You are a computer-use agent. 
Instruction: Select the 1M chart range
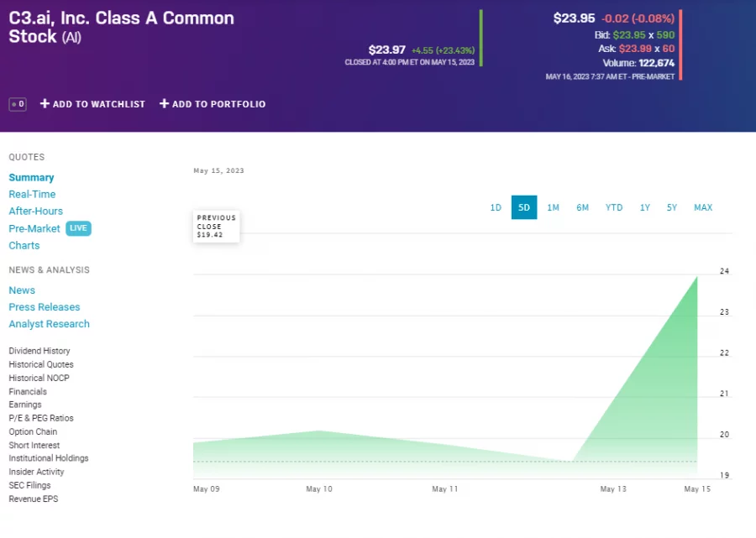point(553,207)
